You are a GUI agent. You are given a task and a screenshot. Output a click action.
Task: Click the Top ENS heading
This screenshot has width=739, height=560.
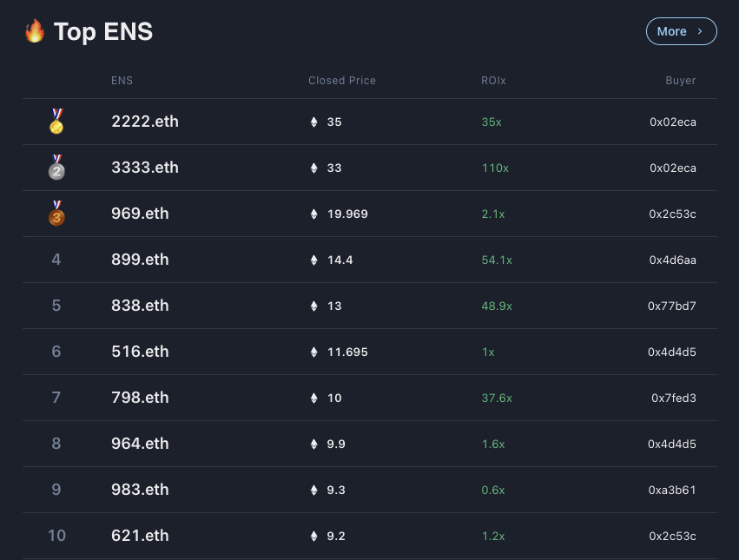103,32
